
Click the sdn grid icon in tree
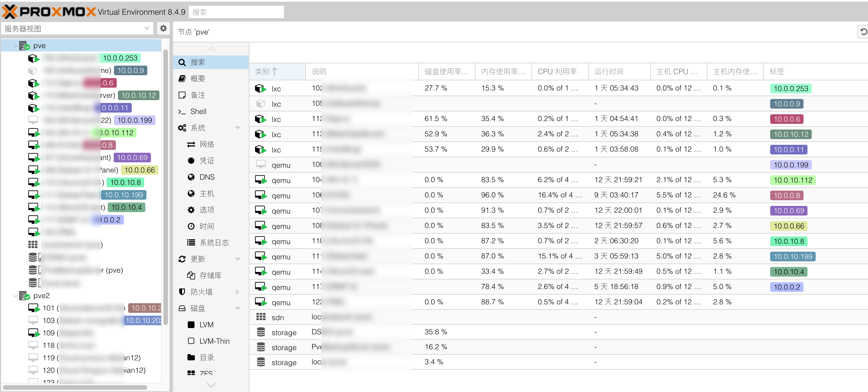click(x=33, y=245)
